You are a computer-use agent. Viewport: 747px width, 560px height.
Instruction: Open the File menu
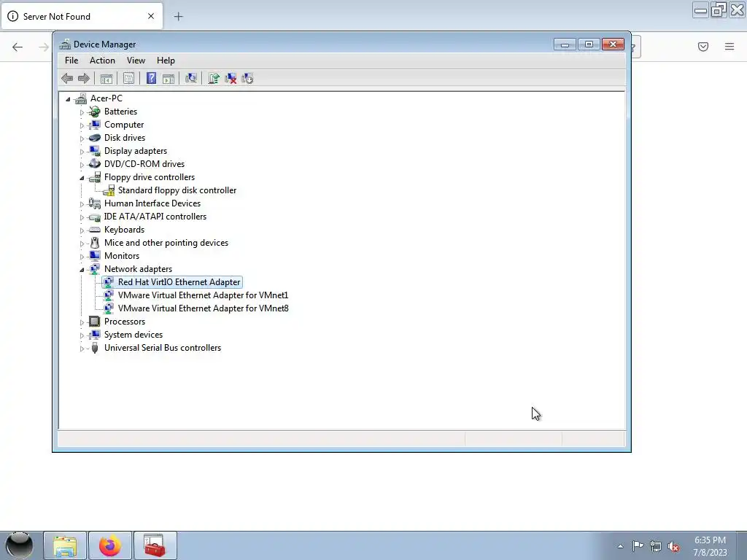pyautogui.click(x=71, y=61)
